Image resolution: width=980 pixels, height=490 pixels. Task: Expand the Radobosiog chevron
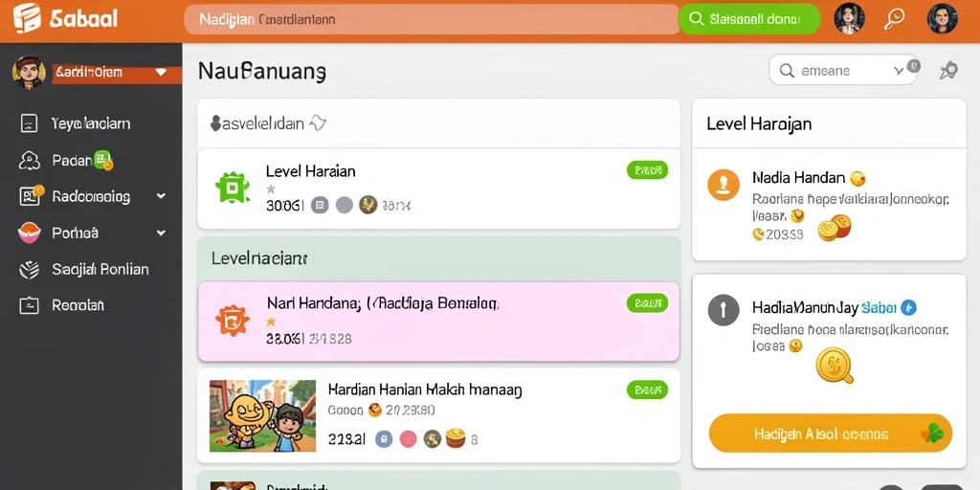[x=161, y=196]
